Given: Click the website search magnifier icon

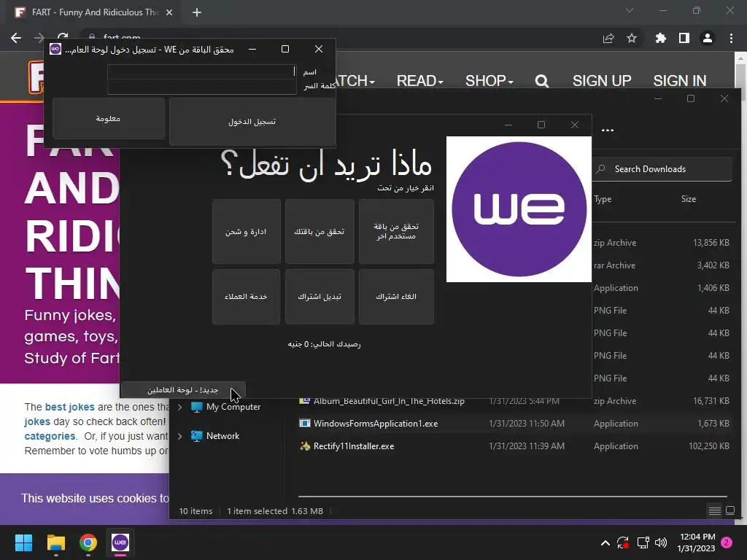Looking at the screenshot, I should pyautogui.click(x=542, y=82).
